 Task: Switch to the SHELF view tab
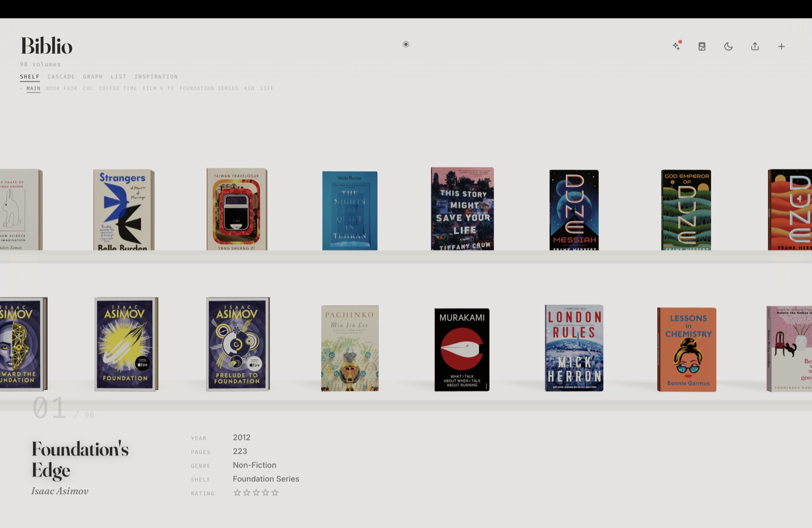(29, 77)
